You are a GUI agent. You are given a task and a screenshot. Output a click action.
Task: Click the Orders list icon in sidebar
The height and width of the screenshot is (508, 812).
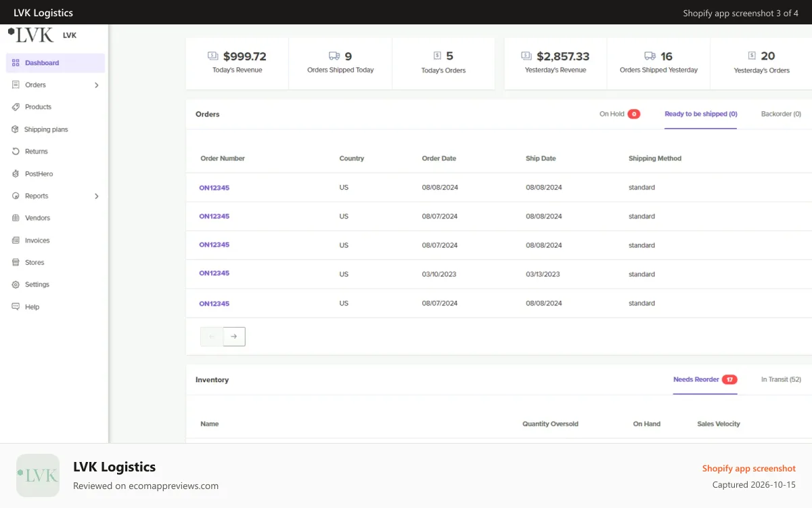16,85
